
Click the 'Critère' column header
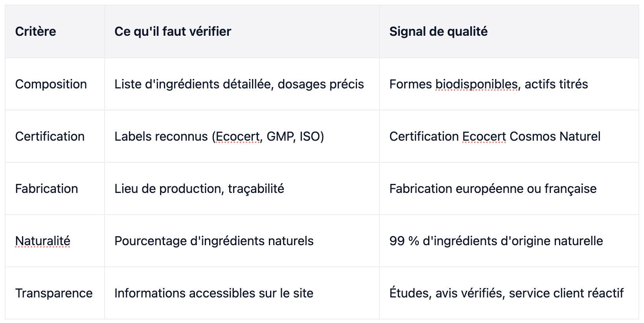point(55,31)
